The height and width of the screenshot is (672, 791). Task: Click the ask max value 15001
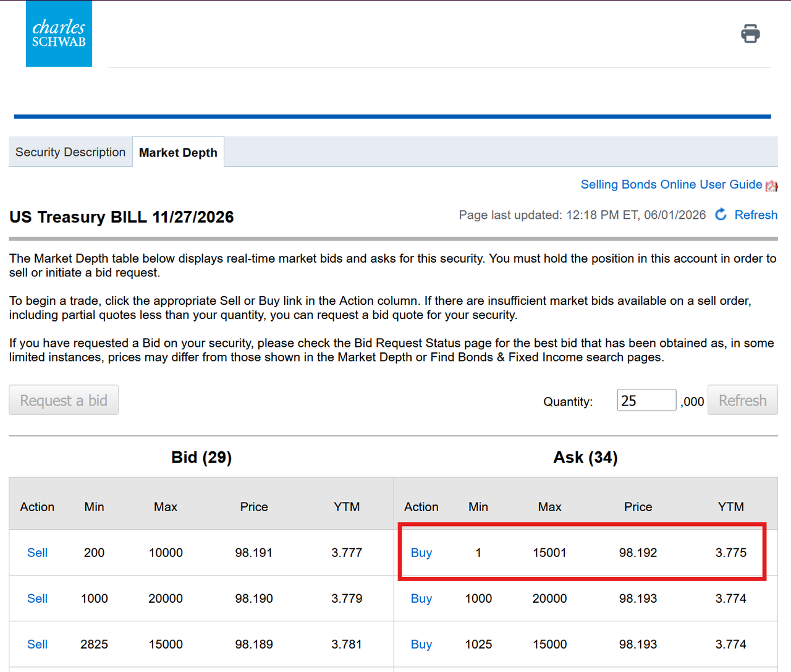(x=550, y=553)
